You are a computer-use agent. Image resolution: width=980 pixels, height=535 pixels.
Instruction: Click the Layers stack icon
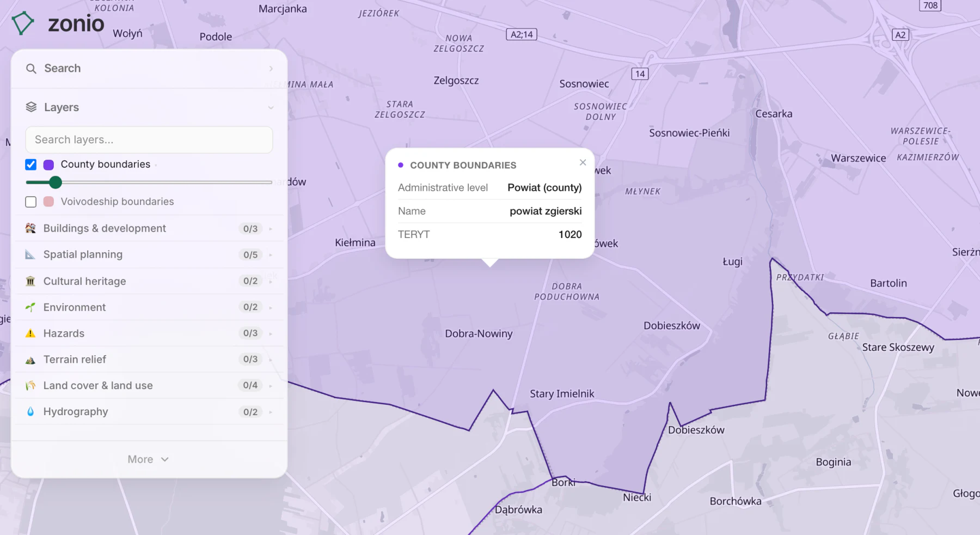[x=32, y=107]
